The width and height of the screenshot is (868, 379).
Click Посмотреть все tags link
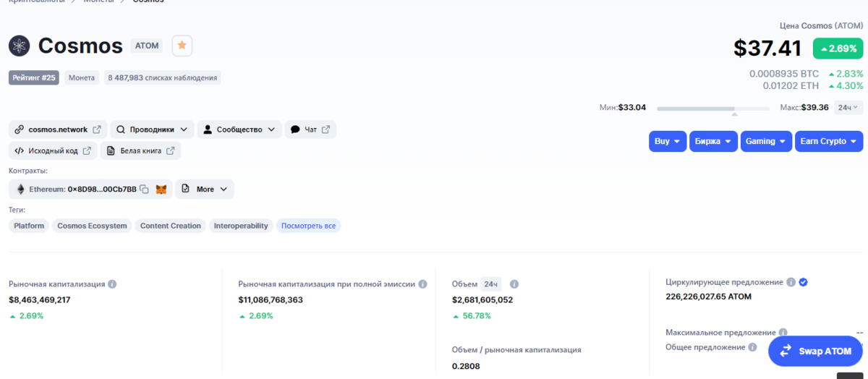pos(308,226)
